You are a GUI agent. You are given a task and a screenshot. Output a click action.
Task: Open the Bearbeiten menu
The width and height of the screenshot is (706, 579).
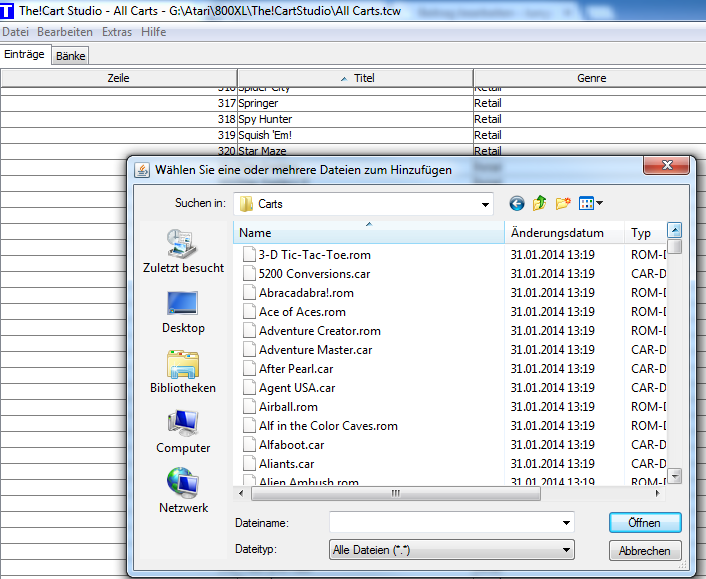[65, 32]
